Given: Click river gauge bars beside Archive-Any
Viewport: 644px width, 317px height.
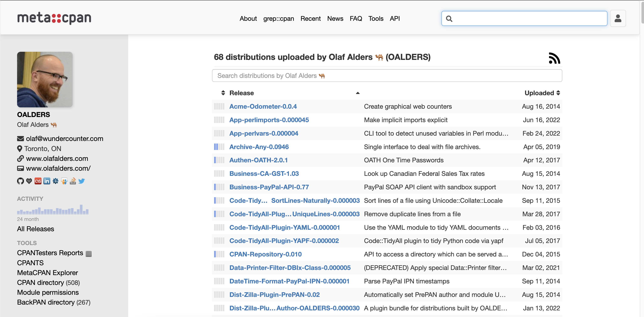Looking at the screenshot, I should (x=219, y=147).
